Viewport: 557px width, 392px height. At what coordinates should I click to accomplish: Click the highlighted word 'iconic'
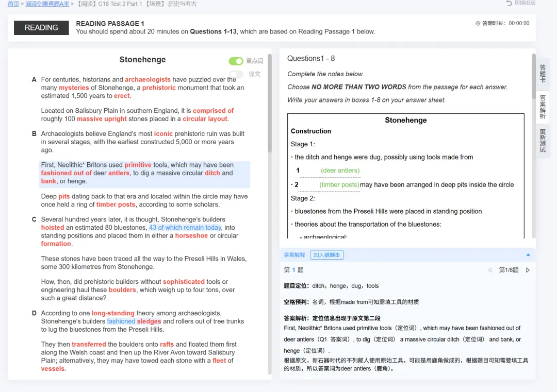point(163,134)
